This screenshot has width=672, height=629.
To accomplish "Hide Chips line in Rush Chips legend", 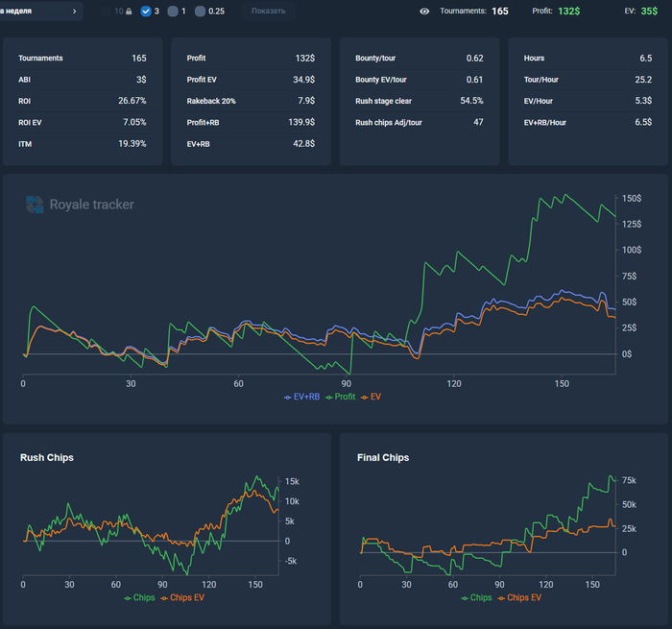I will click(x=139, y=597).
